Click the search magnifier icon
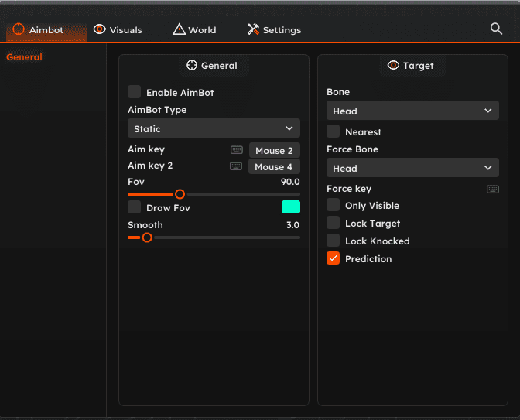 tap(497, 29)
